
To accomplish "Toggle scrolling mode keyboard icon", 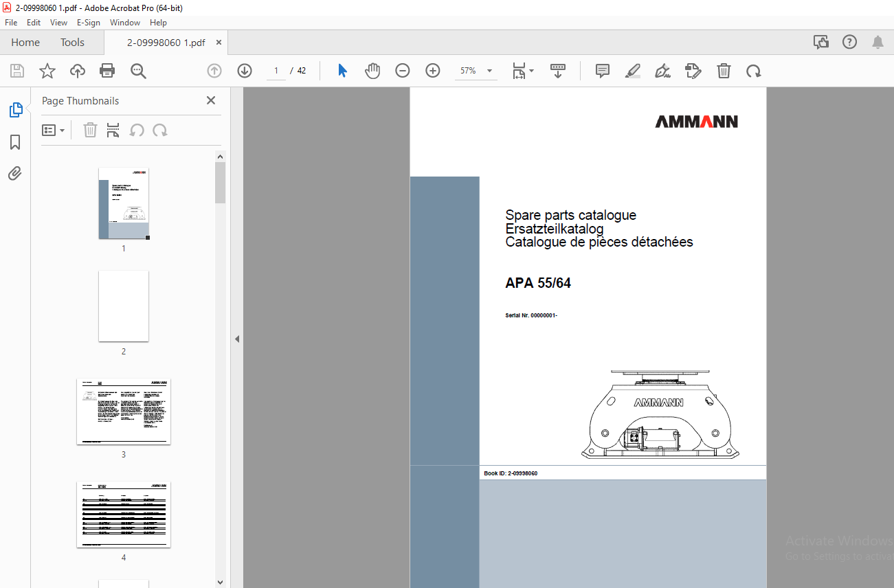I will [x=557, y=71].
